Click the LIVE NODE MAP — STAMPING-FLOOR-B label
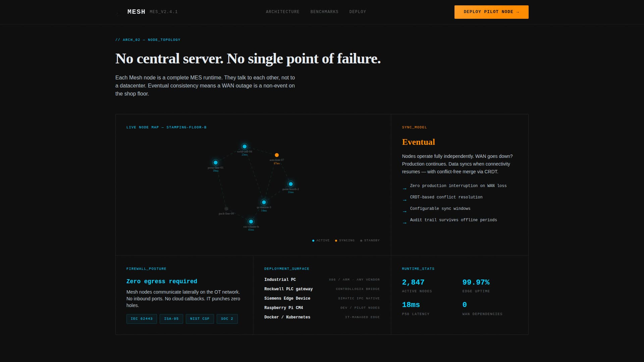Viewport: 644px width, 362px height. [166, 127]
